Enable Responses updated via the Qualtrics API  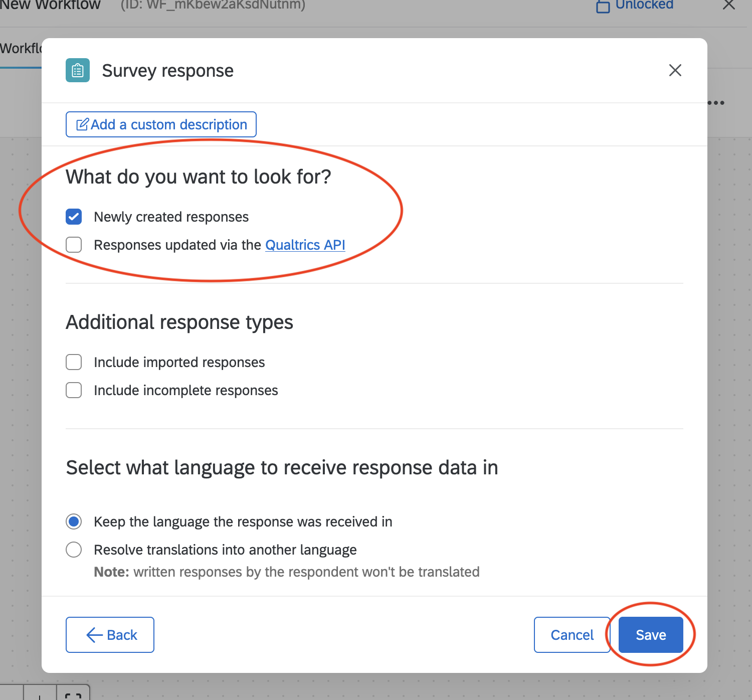[x=74, y=245]
